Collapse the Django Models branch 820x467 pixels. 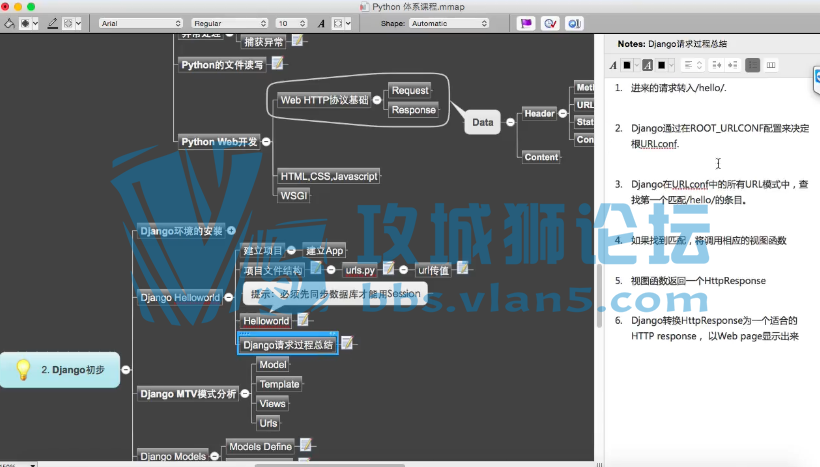click(x=214, y=456)
